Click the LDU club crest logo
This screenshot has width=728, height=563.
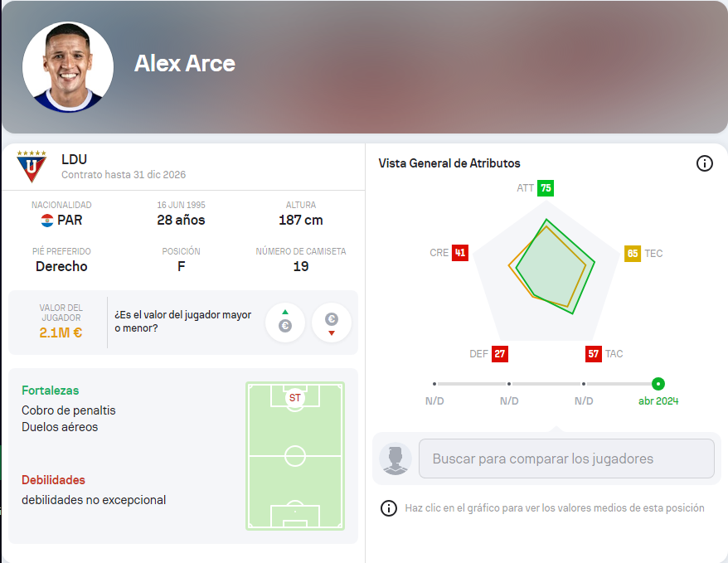point(32,167)
